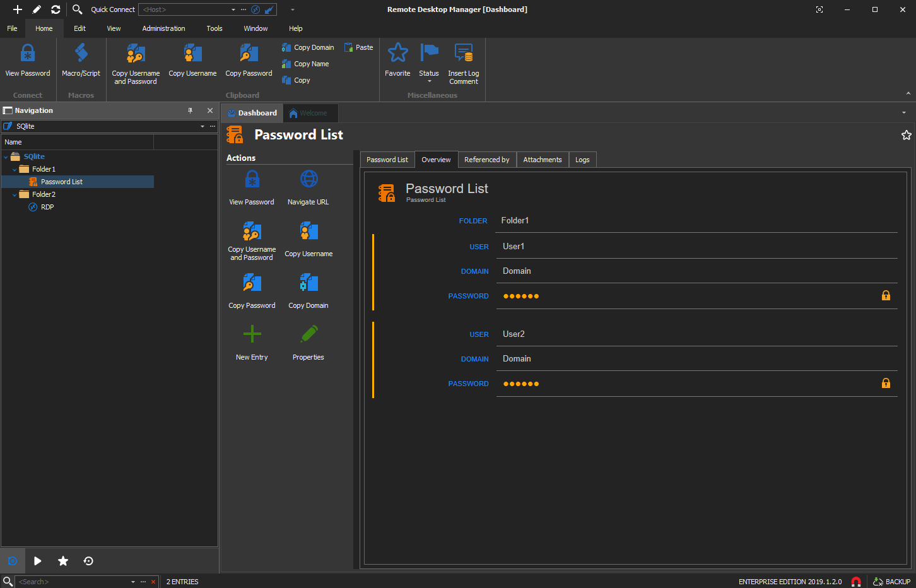Close the Navigation panel

coord(210,110)
